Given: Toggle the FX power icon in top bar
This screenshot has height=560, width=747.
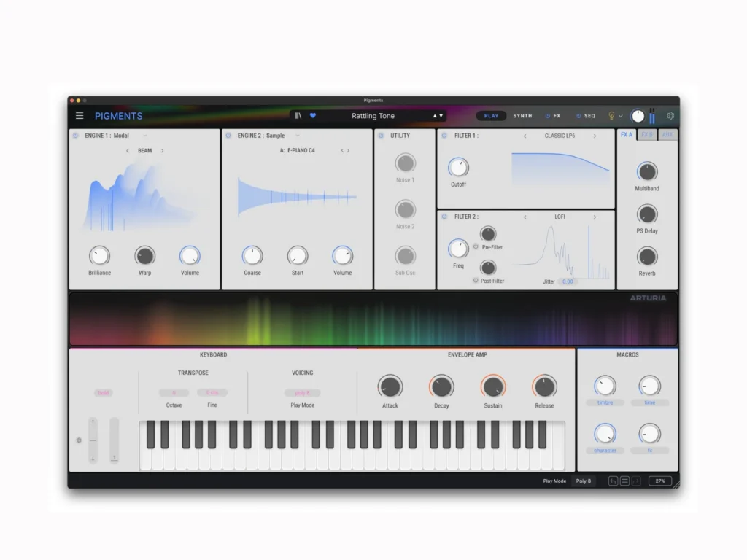Looking at the screenshot, I should [x=547, y=116].
